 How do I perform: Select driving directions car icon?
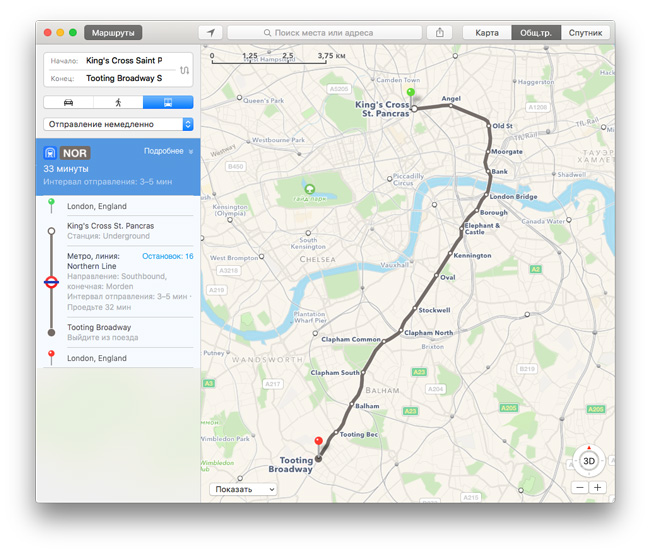point(68,102)
